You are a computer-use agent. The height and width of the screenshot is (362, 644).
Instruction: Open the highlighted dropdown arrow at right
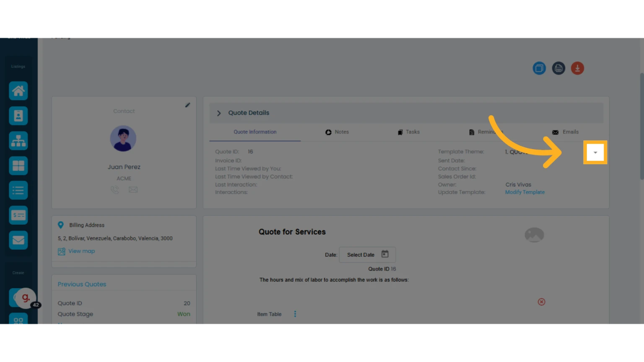(595, 153)
